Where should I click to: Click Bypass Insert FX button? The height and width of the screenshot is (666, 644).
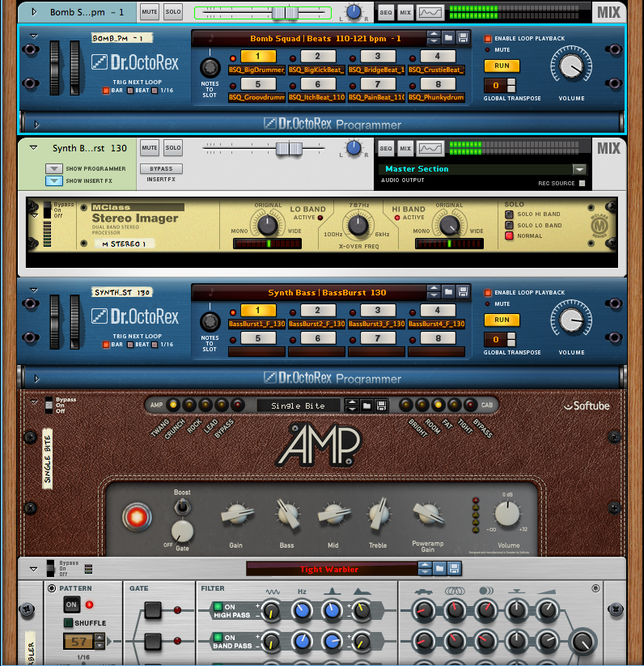tap(161, 169)
